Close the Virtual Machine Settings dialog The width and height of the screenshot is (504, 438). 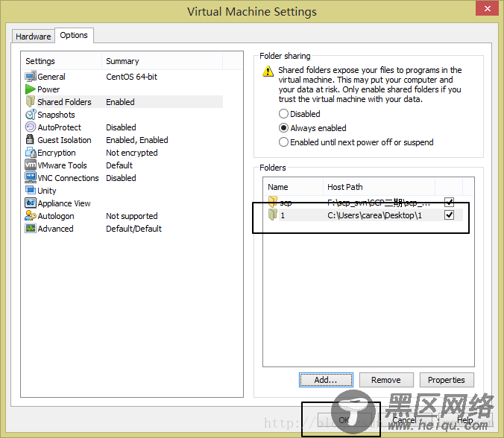tap(488, 8)
